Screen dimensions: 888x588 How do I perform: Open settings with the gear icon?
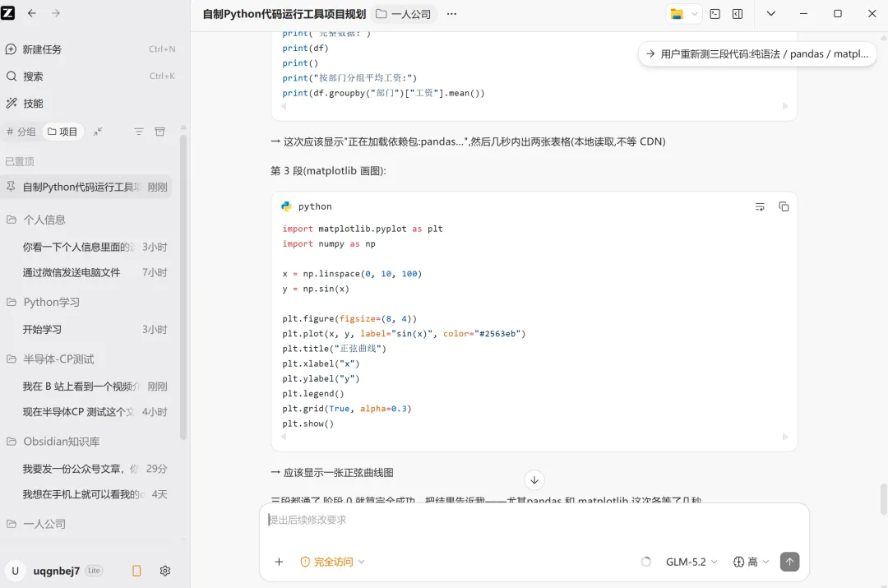164,571
